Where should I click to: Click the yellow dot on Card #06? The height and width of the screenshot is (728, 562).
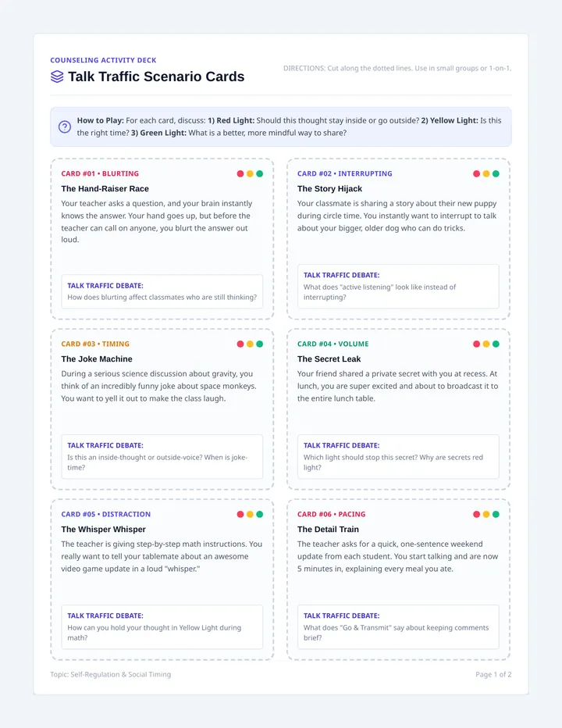pyautogui.click(x=486, y=515)
